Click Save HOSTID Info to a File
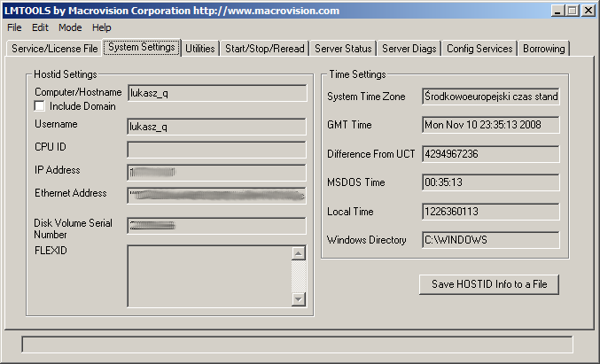 click(x=489, y=284)
